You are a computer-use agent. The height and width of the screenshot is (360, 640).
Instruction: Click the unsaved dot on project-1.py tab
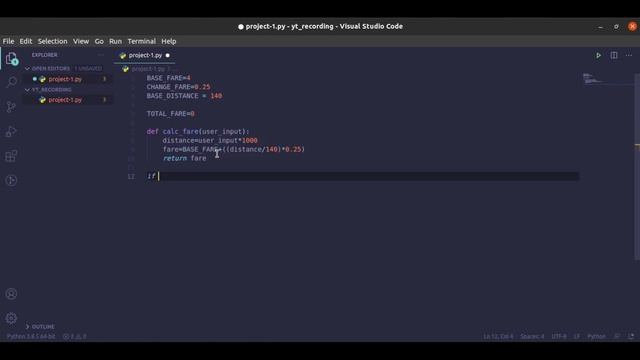click(x=167, y=55)
